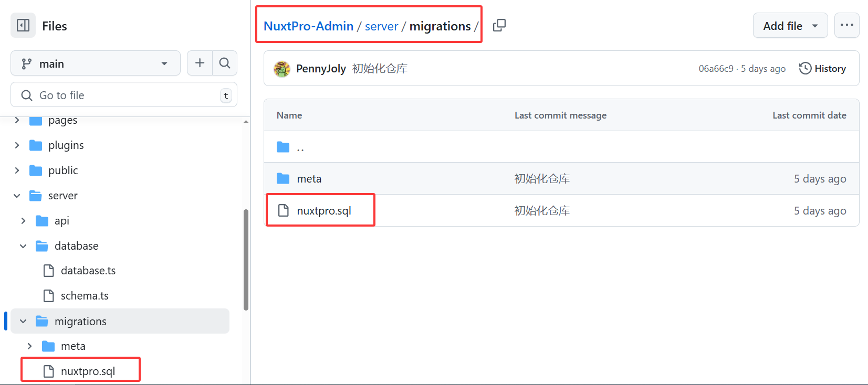868x385 pixels.
Task: Expand the public folder chevron
Action: (17, 170)
